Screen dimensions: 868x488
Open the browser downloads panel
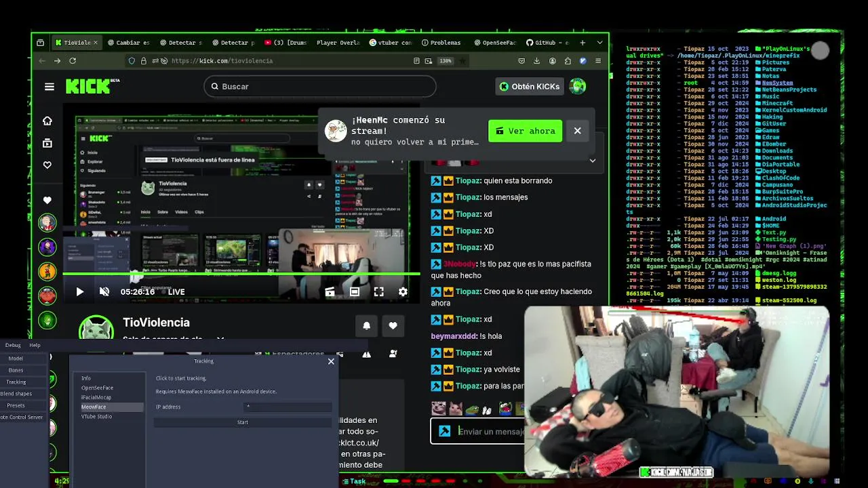click(x=537, y=61)
